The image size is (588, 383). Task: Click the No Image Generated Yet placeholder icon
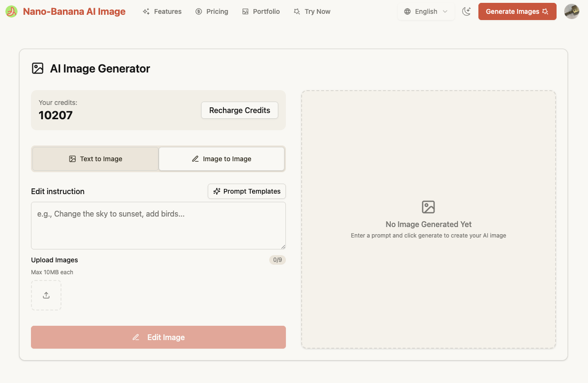click(428, 207)
